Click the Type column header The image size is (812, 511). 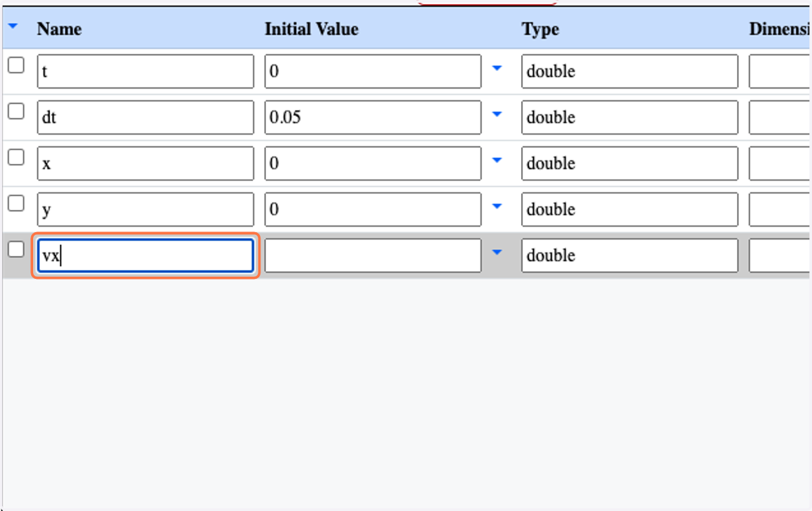(x=540, y=29)
